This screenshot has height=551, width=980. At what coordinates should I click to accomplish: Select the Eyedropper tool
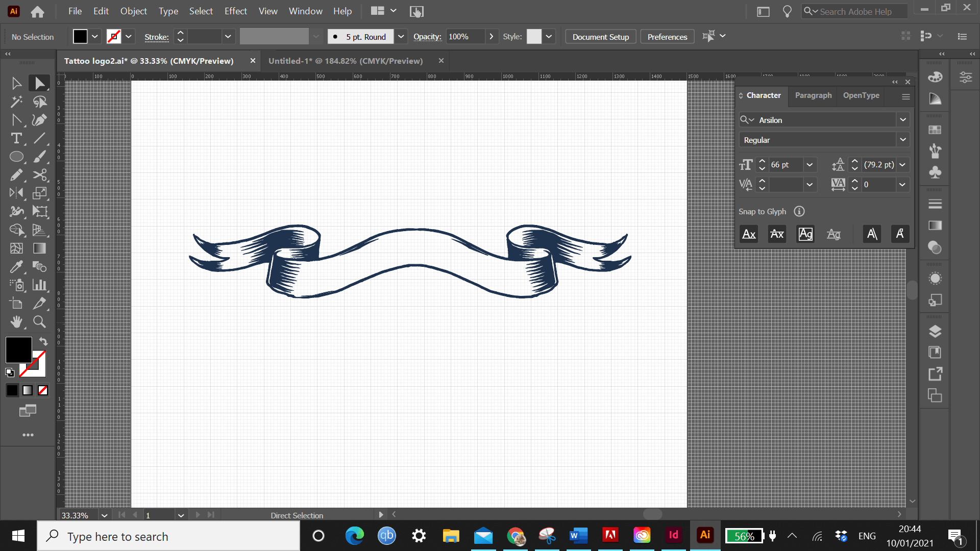(16, 266)
